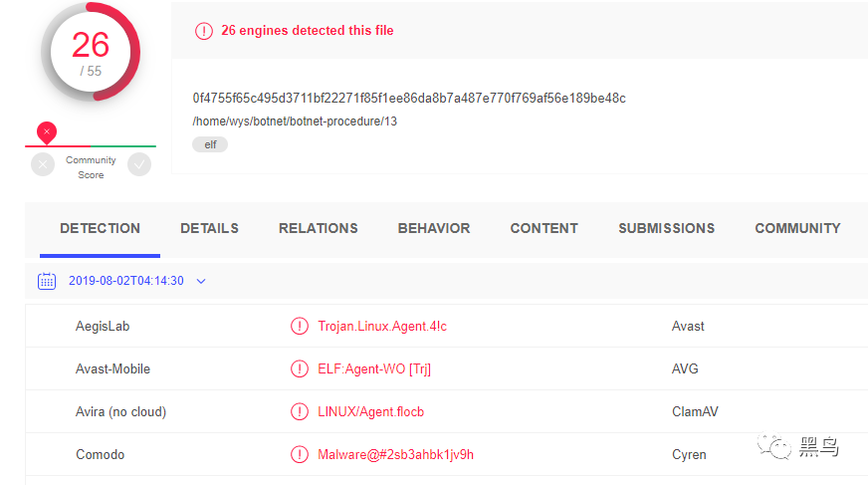Open the RELATIONS tab
The image size is (868, 485).
click(319, 228)
